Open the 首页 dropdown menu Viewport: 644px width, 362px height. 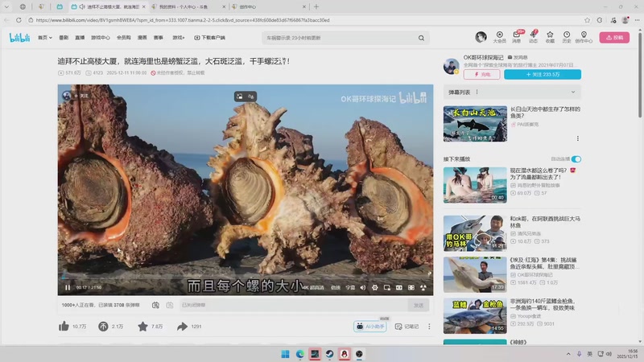pyautogui.click(x=45, y=37)
